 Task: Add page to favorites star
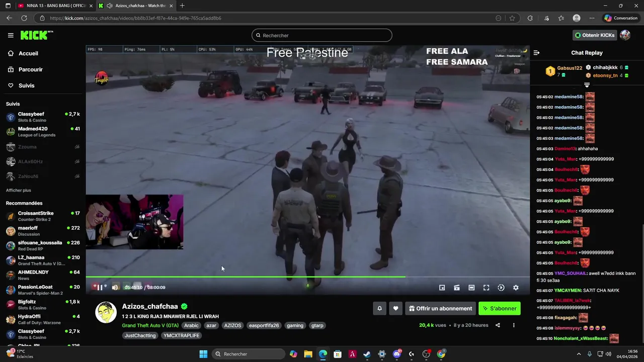[512, 18]
